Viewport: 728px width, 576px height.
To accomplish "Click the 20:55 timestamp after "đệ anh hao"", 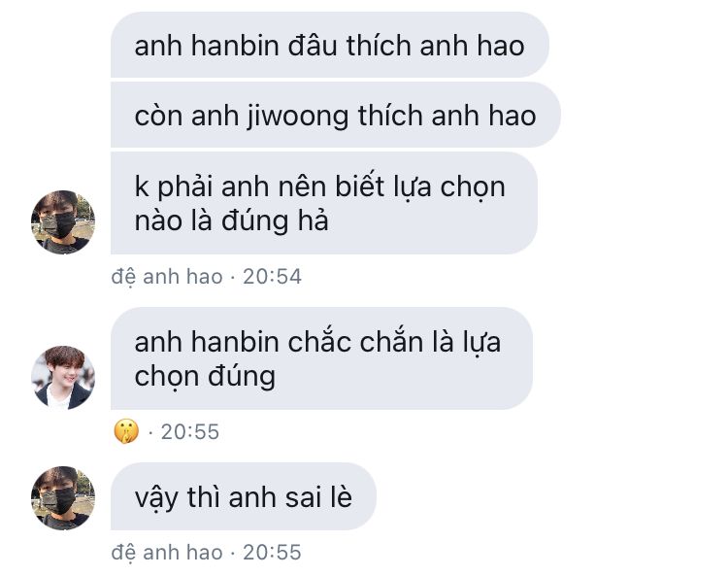I will [272, 553].
